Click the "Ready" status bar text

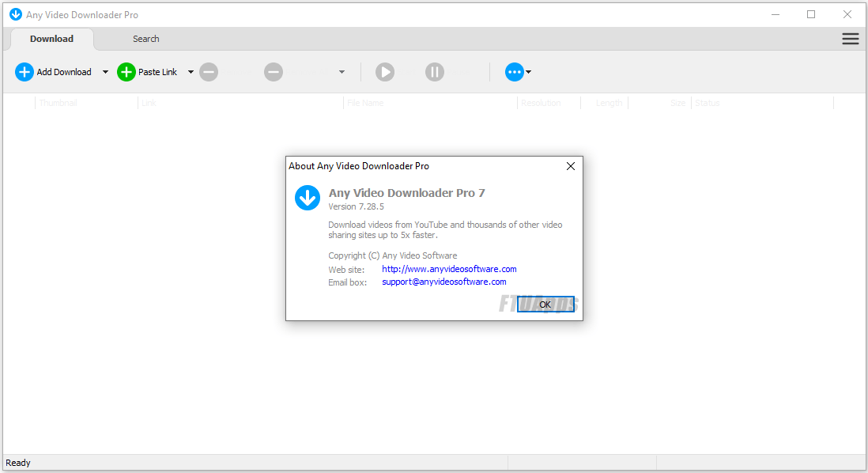coord(17,463)
